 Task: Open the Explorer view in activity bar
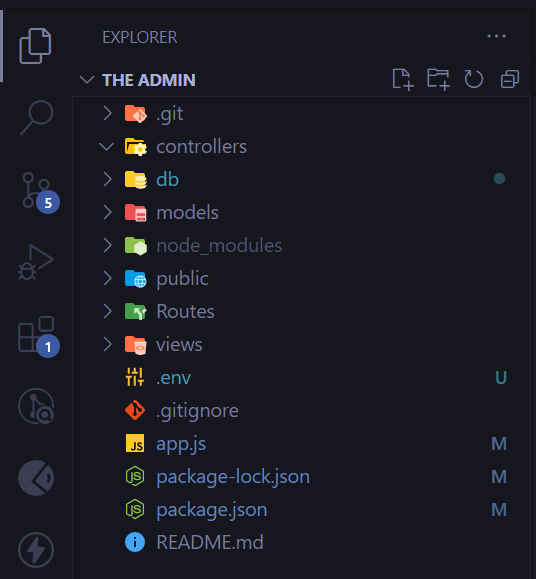(35, 46)
